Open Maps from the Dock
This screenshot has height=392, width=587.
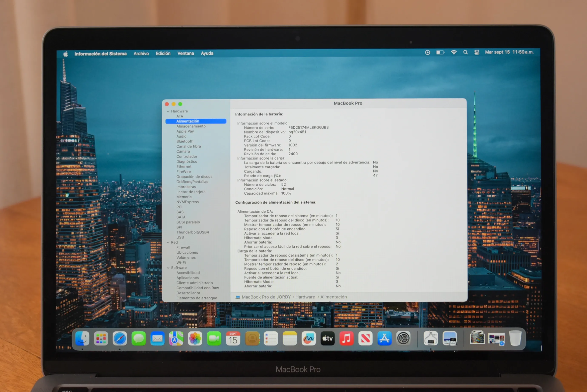click(176, 338)
